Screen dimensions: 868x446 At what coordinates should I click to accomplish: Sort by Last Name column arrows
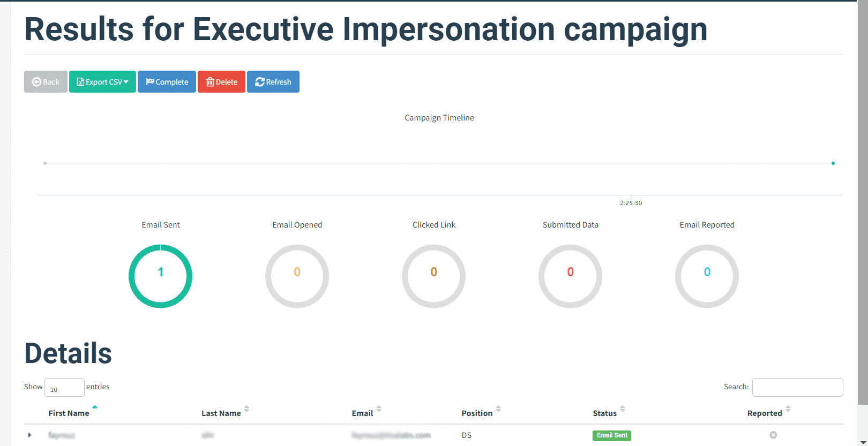pos(246,410)
